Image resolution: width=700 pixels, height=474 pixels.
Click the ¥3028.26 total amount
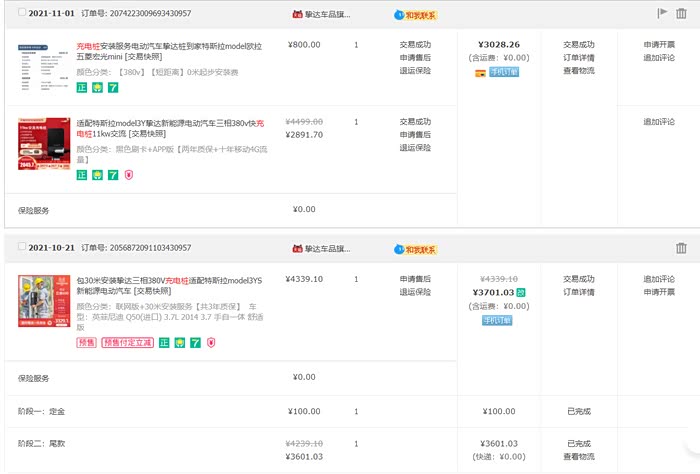(499, 45)
